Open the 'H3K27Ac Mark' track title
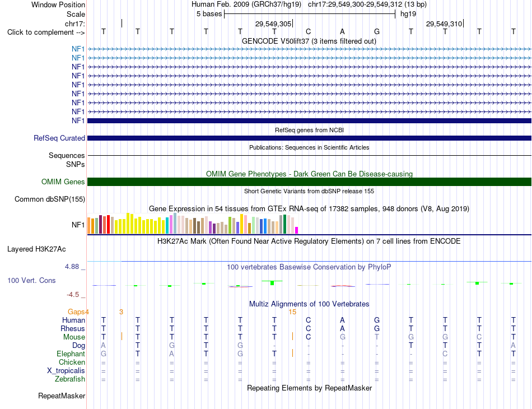This screenshot has width=532, height=409. (x=309, y=241)
